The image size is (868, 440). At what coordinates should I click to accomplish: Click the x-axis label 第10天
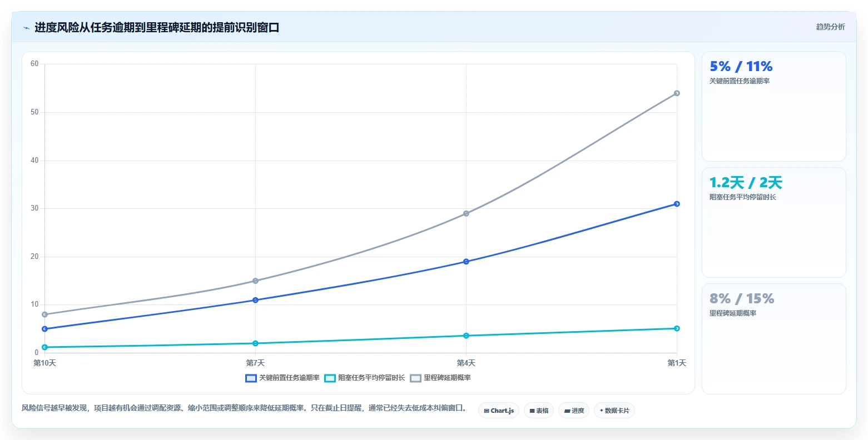[x=44, y=363]
